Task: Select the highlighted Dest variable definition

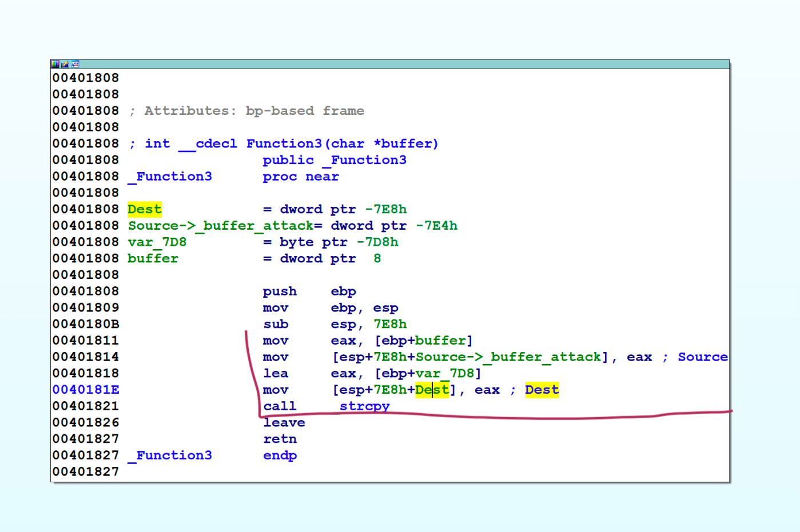Action: click(x=145, y=209)
